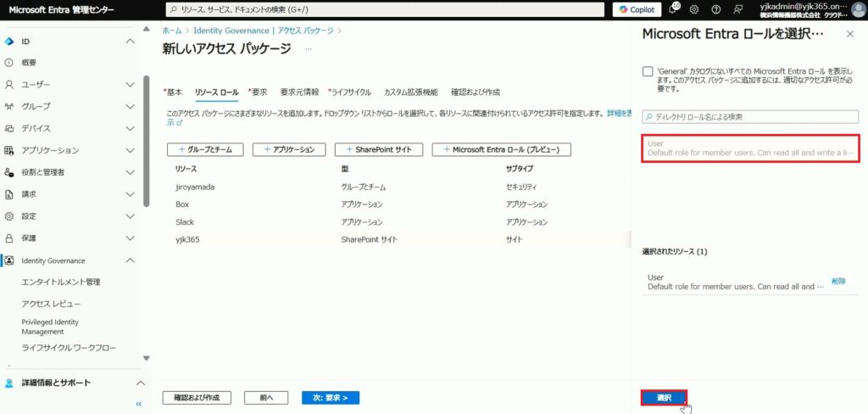Click the 選択 button

coord(665,397)
